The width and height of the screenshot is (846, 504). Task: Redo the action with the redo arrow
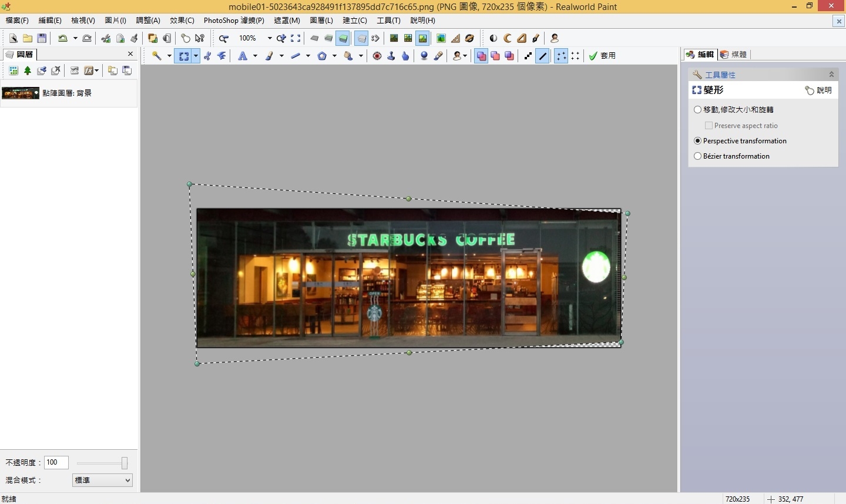pos(87,38)
